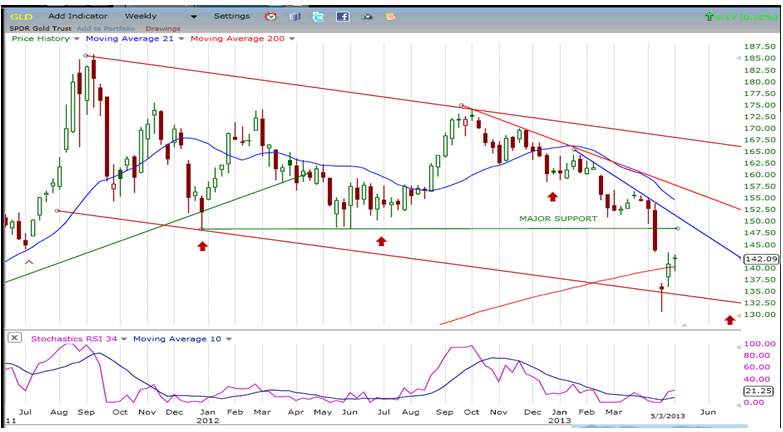Viewport: 783px width, 432px height.
Task: Open the Weekly timeframe dropdown
Action: tap(161, 16)
